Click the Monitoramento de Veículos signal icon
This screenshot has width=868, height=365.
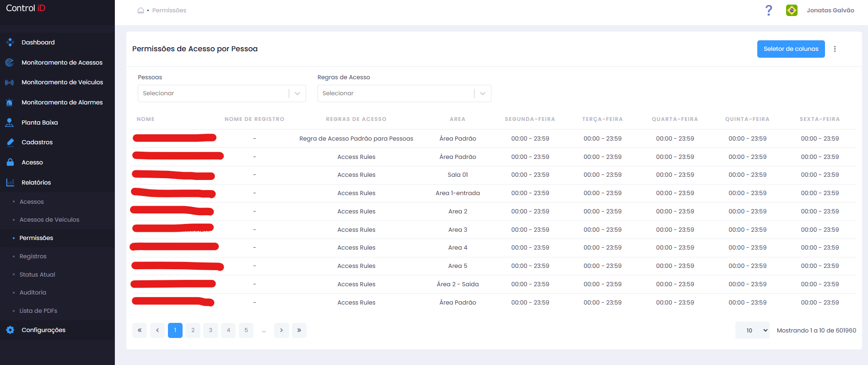10,82
